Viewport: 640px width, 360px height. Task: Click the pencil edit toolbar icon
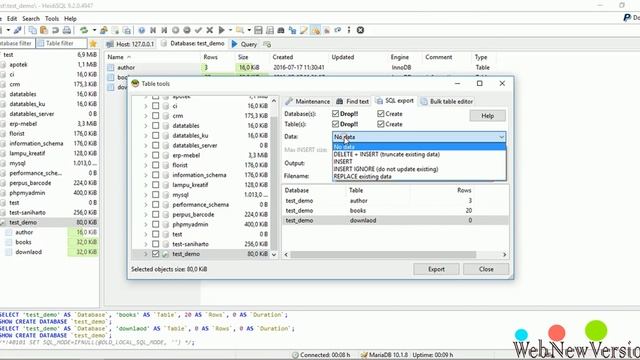(304, 30)
